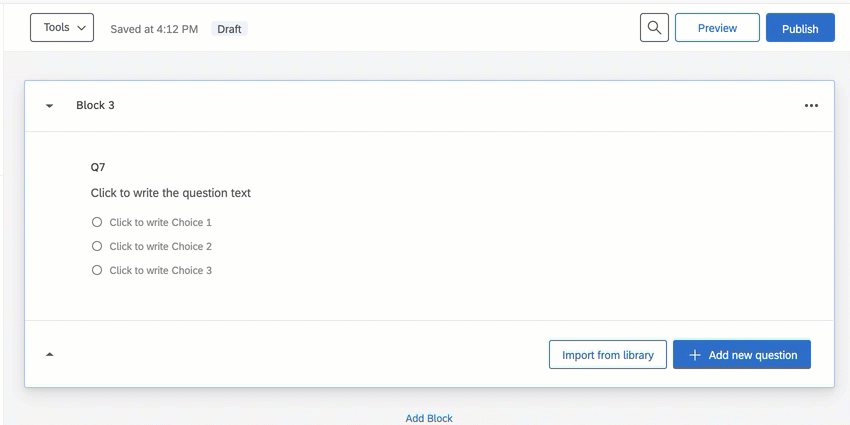Select radio button for Choice 3
This screenshot has width=850, height=425.
(x=96, y=270)
